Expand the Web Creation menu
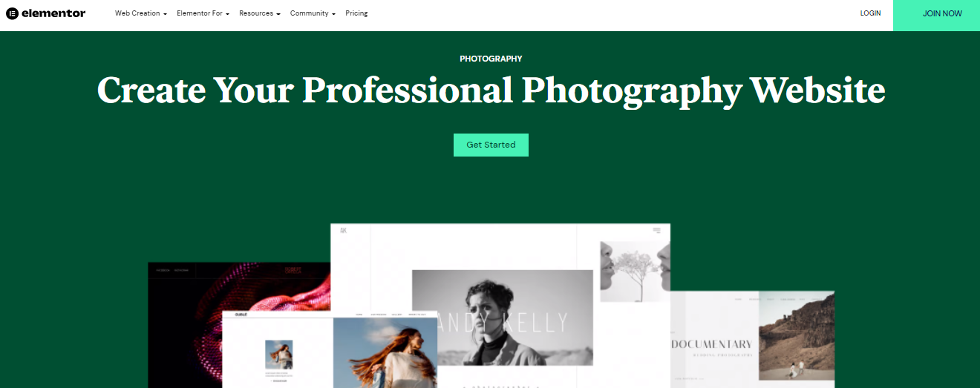This screenshot has height=388, width=980. [x=140, y=13]
